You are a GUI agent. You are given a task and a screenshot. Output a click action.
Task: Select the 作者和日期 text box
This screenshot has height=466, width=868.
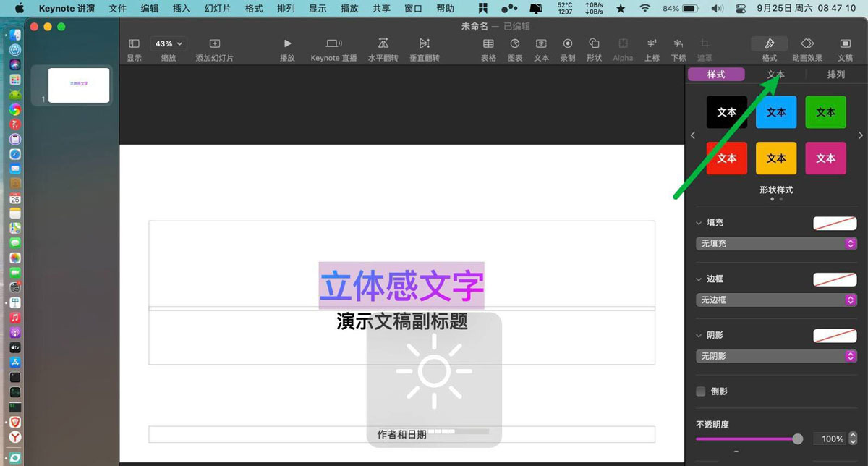click(x=402, y=434)
